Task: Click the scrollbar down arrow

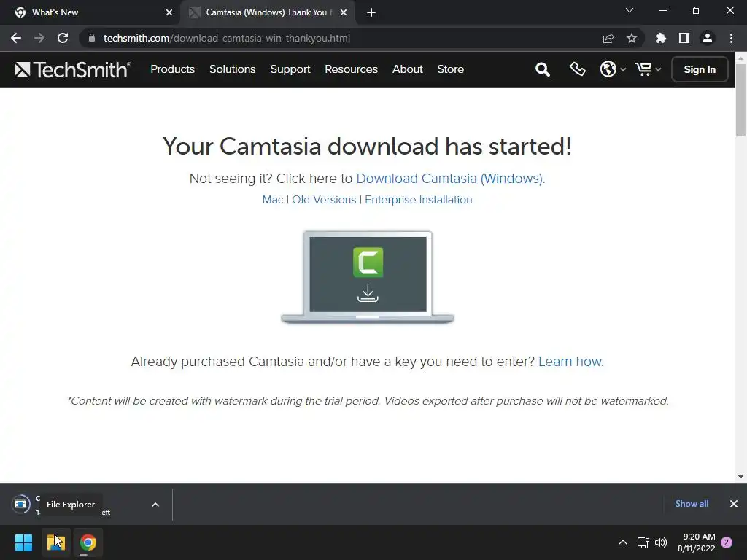Action: [x=740, y=477]
